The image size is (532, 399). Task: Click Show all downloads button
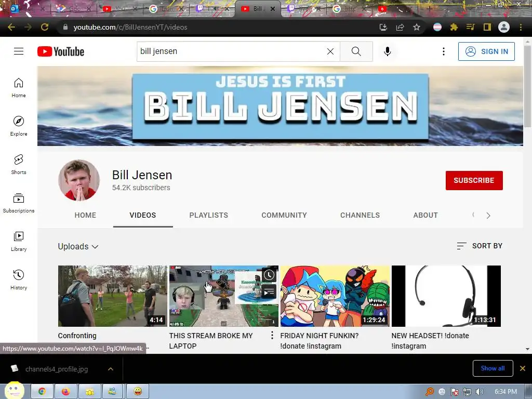click(493, 368)
